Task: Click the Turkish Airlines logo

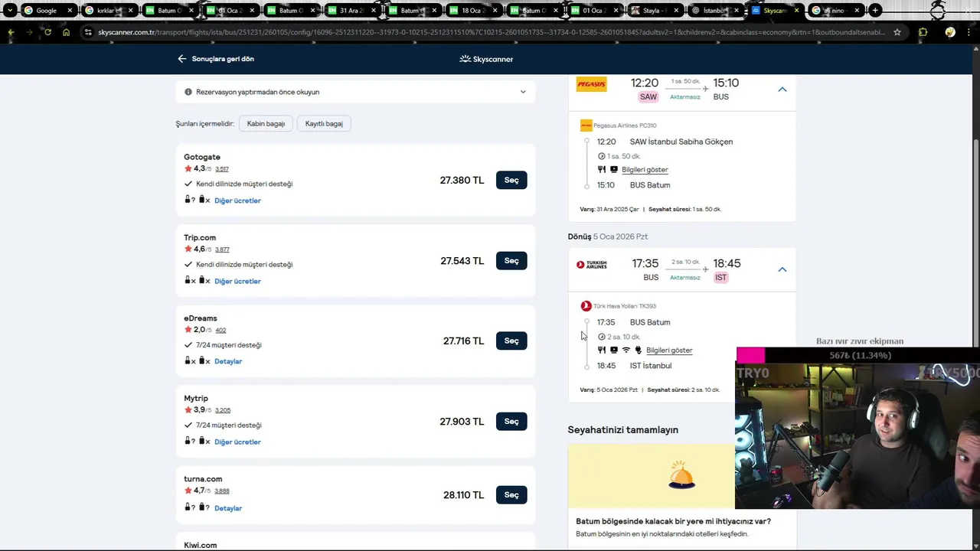Action: tap(591, 265)
